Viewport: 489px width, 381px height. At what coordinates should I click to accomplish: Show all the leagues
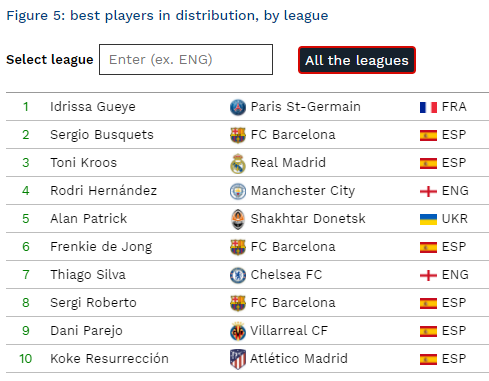click(x=357, y=60)
